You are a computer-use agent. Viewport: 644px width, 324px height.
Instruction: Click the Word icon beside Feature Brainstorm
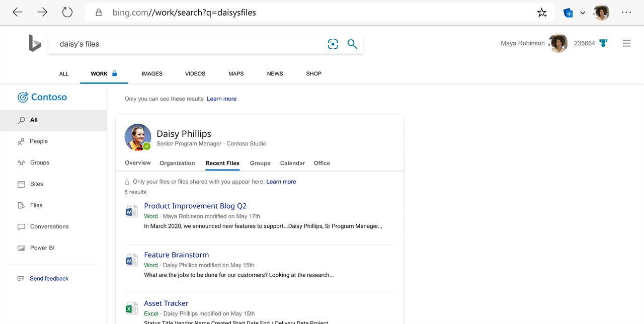coord(131,260)
